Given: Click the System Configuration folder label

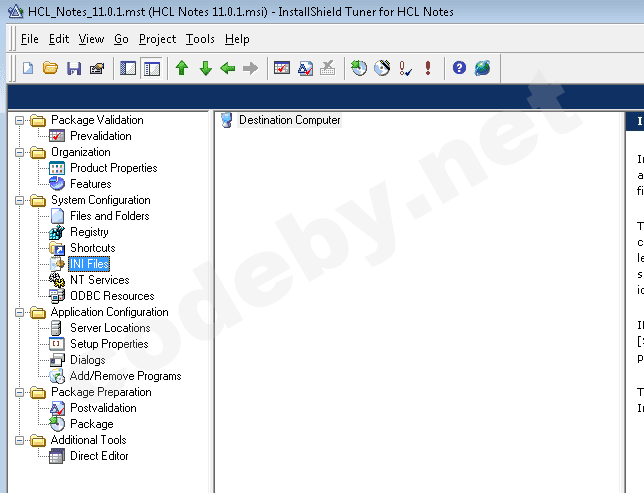Looking at the screenshot, I should 101,200.
